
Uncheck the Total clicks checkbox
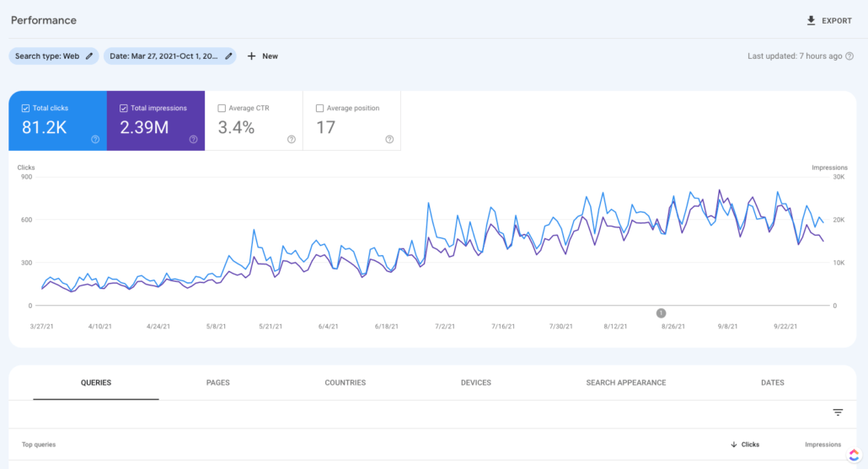(25, 109)
